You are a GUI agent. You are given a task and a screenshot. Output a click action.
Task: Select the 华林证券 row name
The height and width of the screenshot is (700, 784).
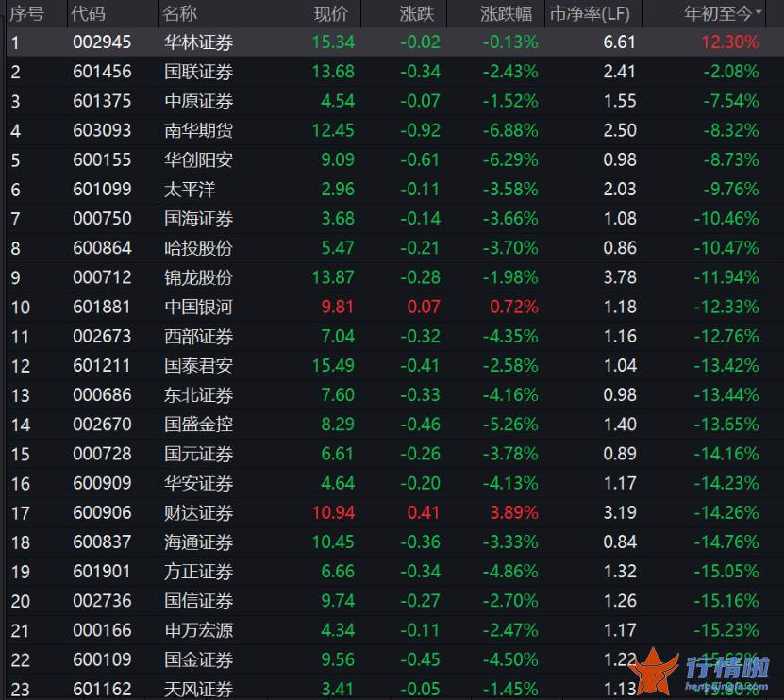coord(198,42)
